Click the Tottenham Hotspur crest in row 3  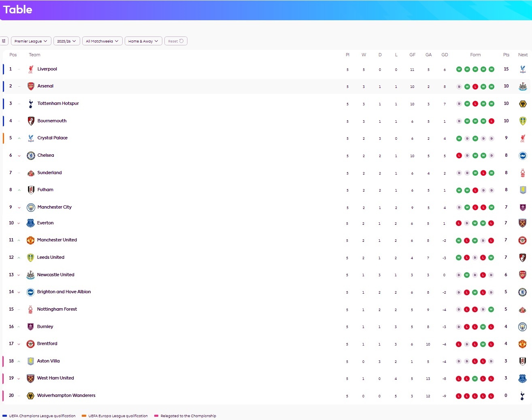click(31, 104)
